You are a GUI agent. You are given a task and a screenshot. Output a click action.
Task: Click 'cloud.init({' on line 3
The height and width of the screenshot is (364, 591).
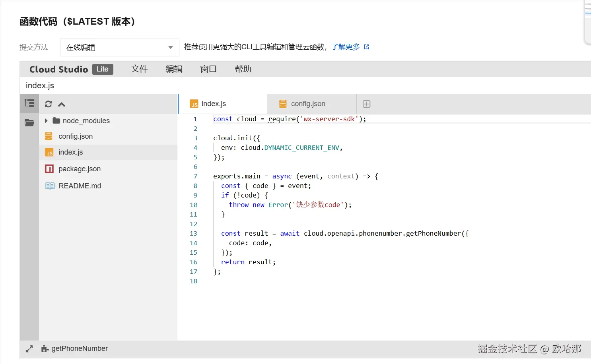[237, 138]
